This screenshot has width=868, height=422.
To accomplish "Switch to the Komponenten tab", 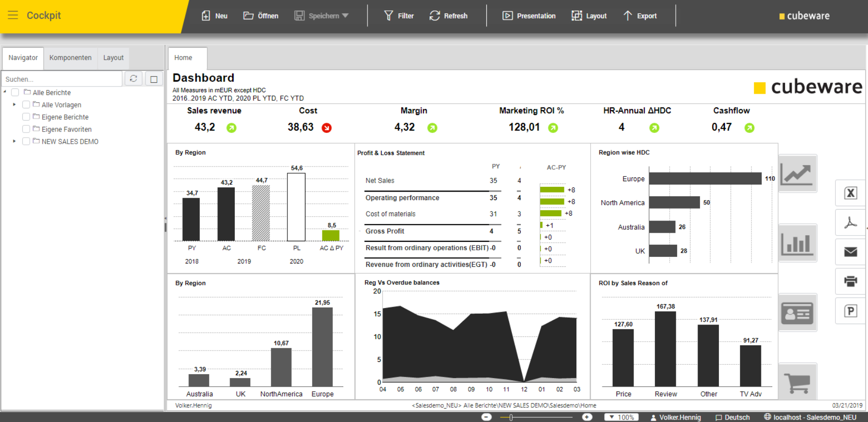I will (71, 58).
